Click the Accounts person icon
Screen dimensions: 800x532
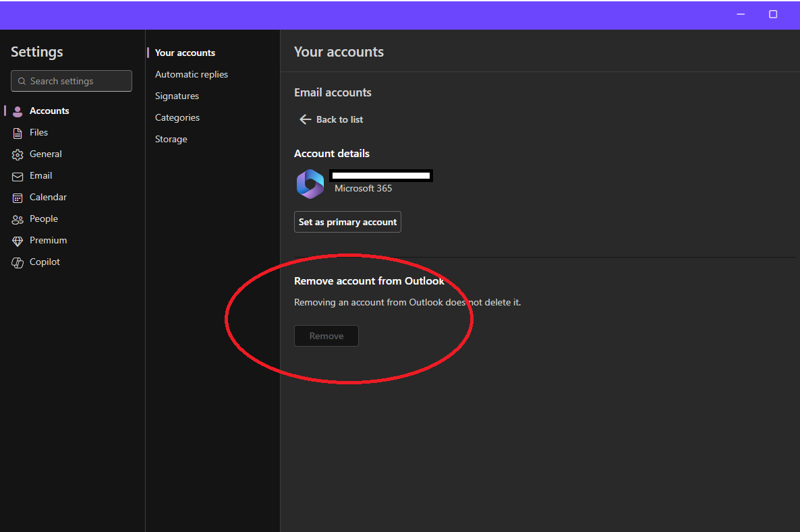[18, 111]
